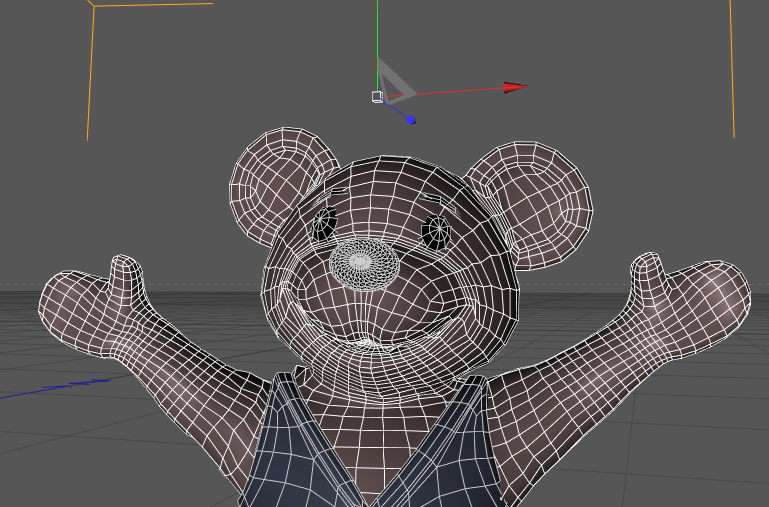The image size is (769, 507).
Task: Select the right blue overall strap
Action: 444,441
